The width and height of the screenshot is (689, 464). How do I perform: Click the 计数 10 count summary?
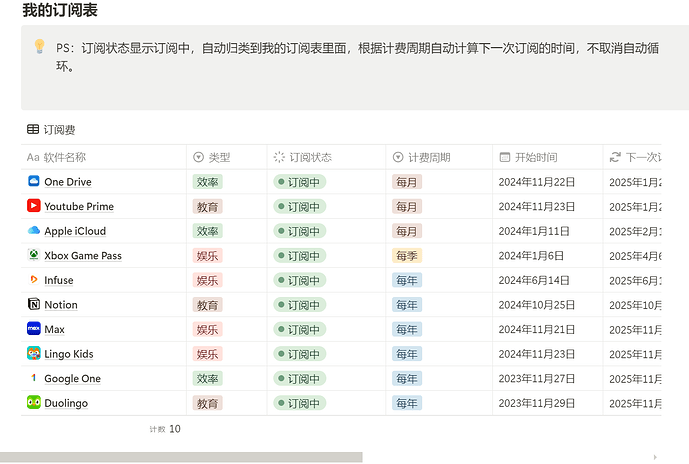pyautogui.click(x=165, y=429)
